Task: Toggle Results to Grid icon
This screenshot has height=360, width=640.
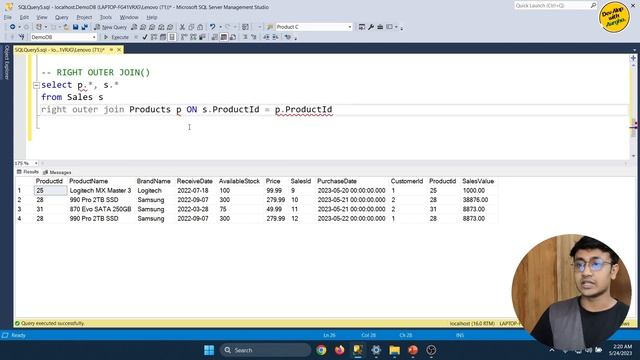Action: 224,37
